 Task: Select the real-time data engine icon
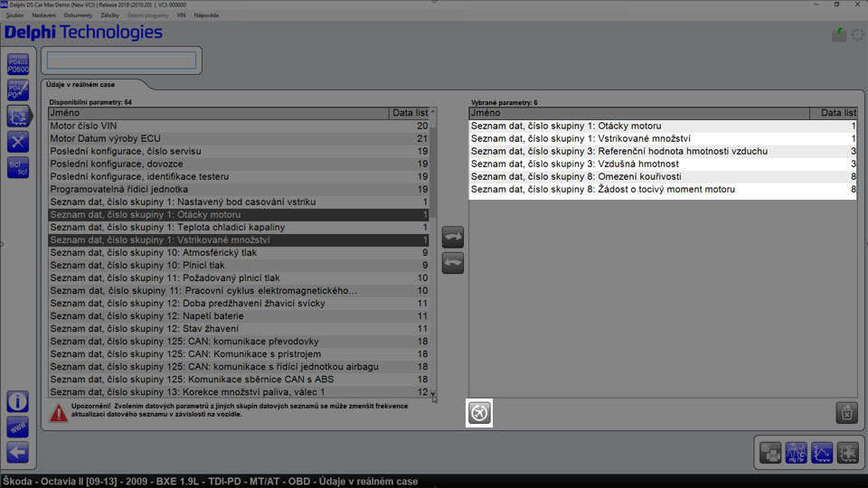[18, 116]
